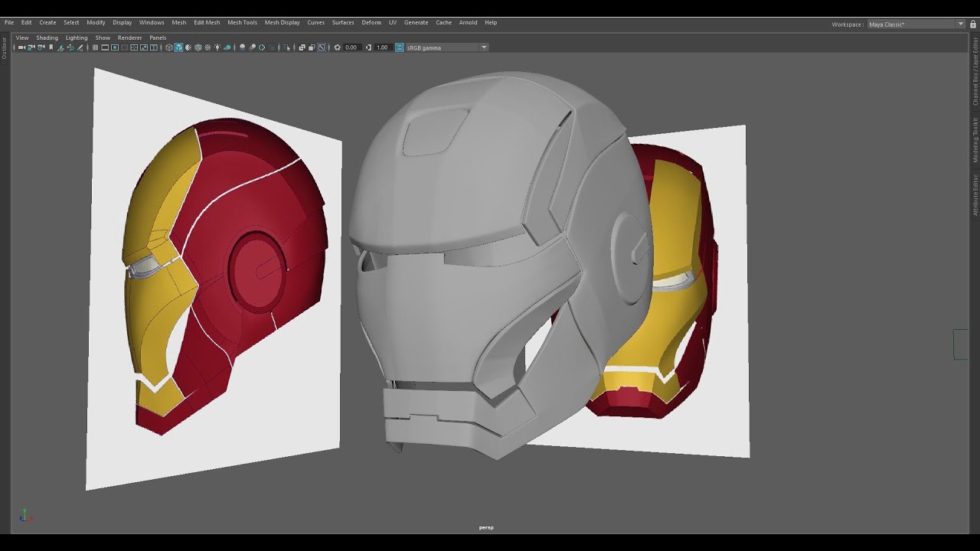
Task: Click the exposure value field showing 0.00
Action: pyautogui.click(x=351, y=47)
